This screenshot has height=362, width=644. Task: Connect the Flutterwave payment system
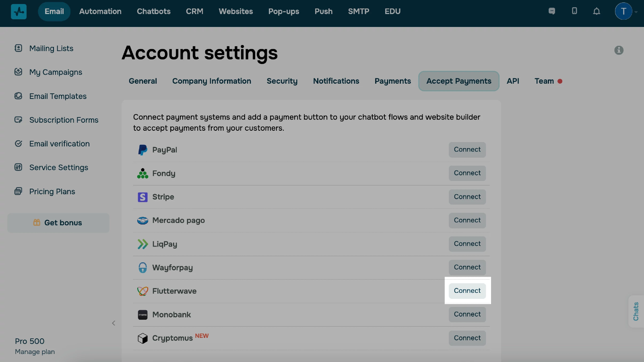[x=467, y=291]
